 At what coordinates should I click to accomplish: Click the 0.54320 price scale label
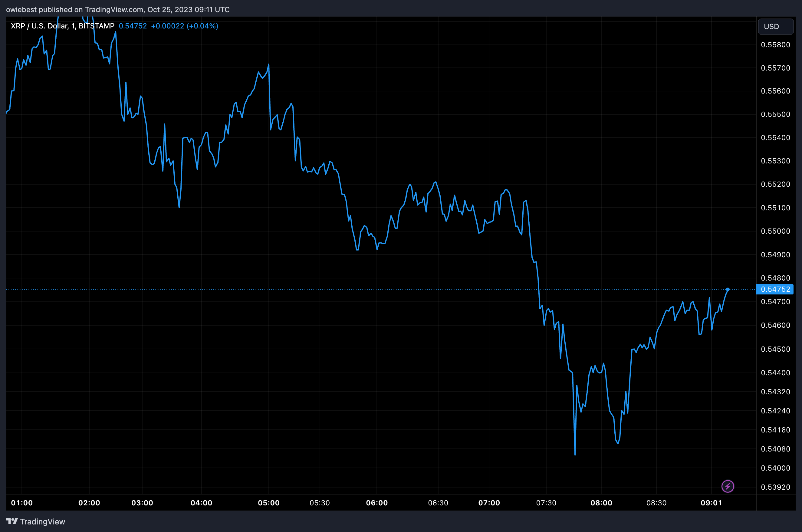(x=775, y=392)
